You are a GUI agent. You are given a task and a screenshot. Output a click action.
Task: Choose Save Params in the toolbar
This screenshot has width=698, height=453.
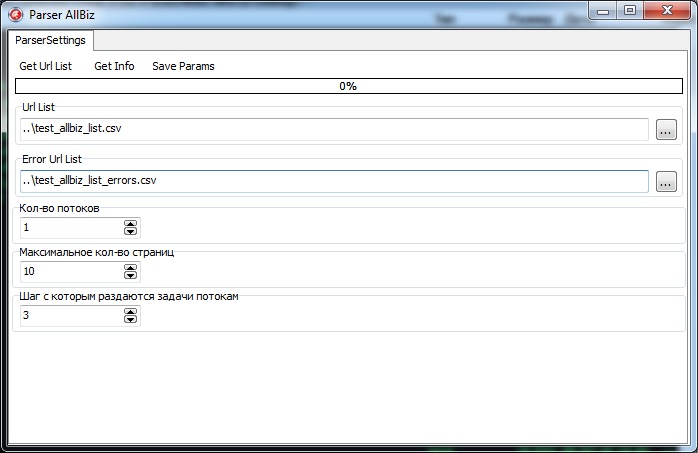183,66
